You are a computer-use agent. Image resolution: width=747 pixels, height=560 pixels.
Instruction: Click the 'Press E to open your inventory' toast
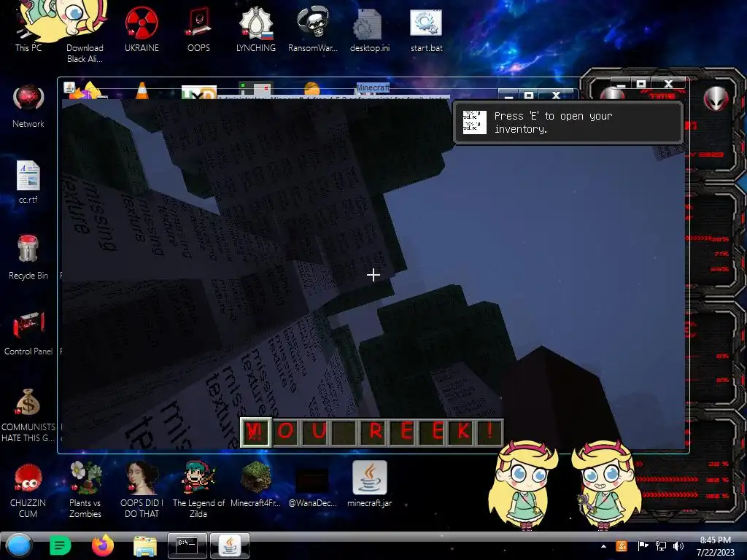pyautogui.click(x=568, y=122)
